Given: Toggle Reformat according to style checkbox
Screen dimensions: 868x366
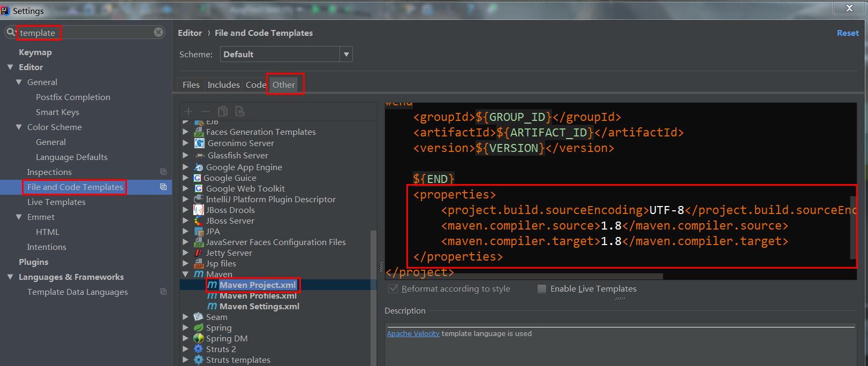Looking at the screenshot, I should [x=394, y=288].
